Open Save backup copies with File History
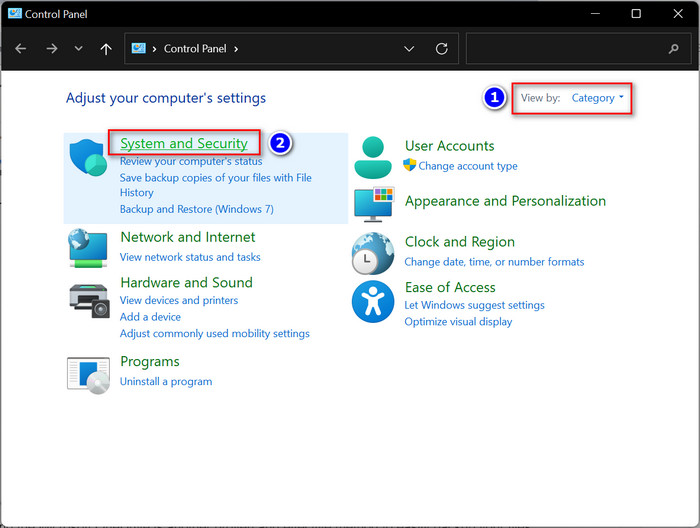Image resolution: width=700 pixels, height=528 pixels. (216, 185)
